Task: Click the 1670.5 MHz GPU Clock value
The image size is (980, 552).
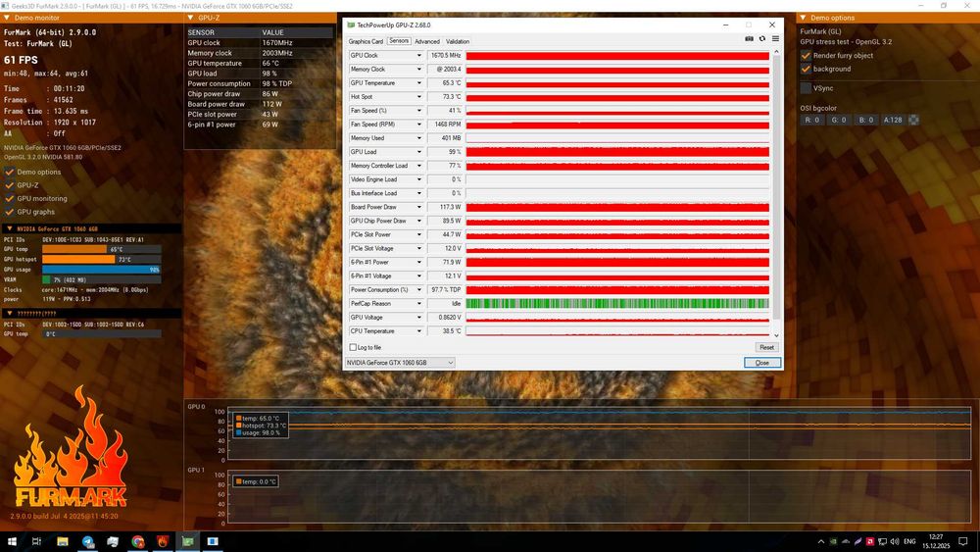Action: coord(445,56)
